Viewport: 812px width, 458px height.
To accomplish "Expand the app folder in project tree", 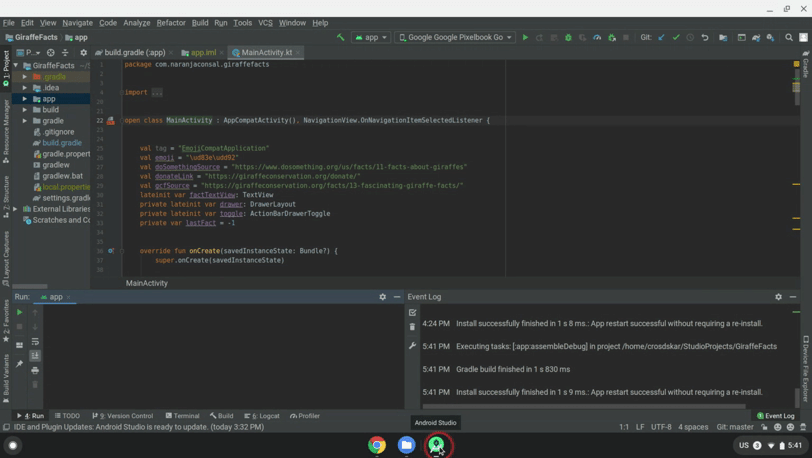I will tap(25, 99).
